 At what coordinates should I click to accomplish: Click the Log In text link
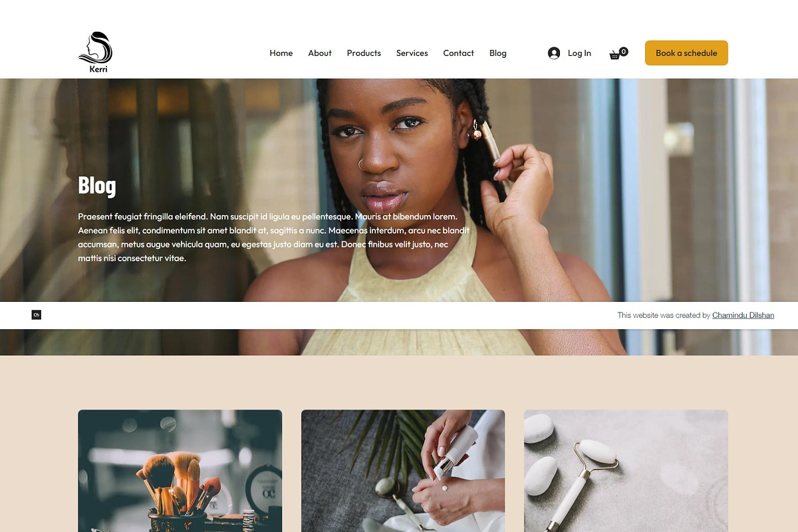coord(579,53)
